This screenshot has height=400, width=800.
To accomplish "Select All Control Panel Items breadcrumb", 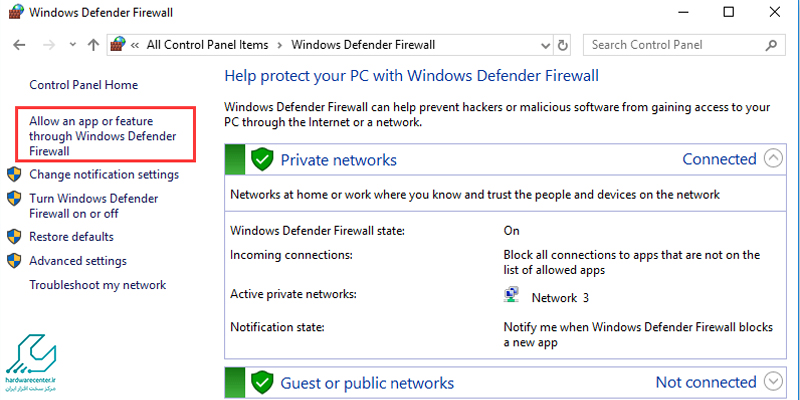I will (x=212, y=45).
